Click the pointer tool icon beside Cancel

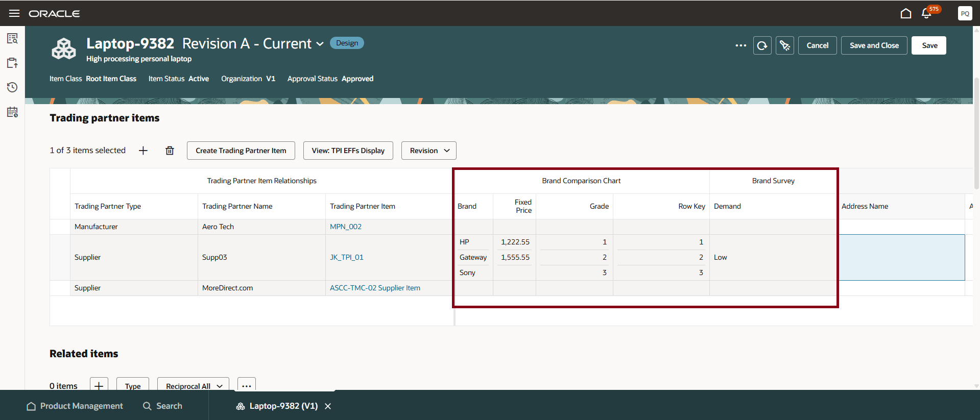[785, 45]
